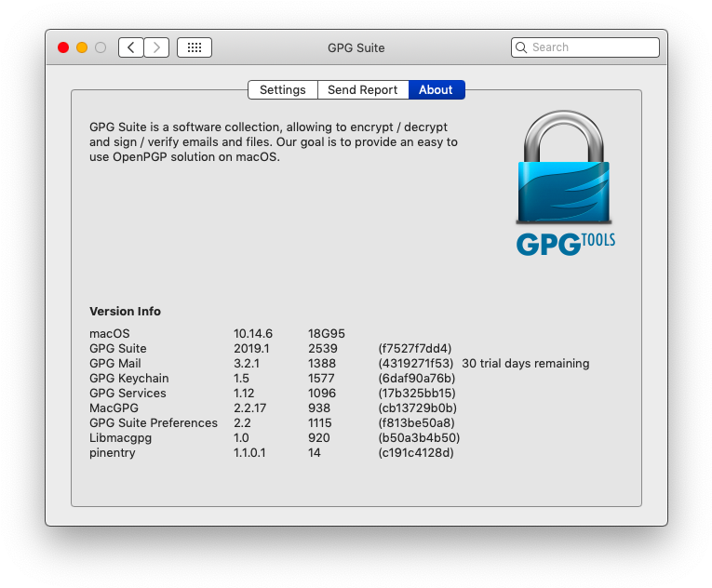The height and width of the screenshot is (588, 712).
Task: Select the About tab
Action: coord(436,89)
